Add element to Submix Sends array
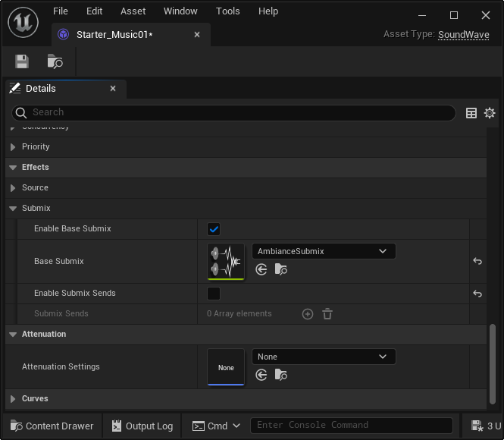The height and width of the screenshot is (440, 504). pyautogui.click(x=308, y=314)
